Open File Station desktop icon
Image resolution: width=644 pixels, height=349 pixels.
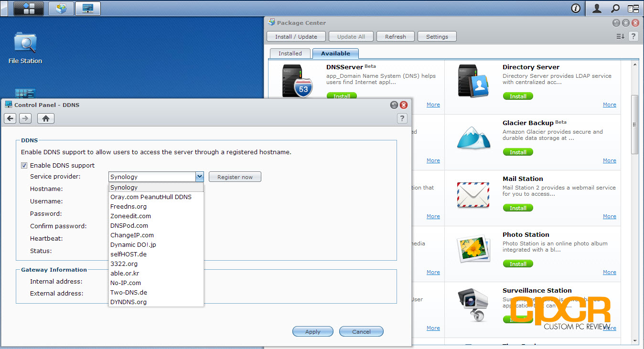click(x=25, y=48)
